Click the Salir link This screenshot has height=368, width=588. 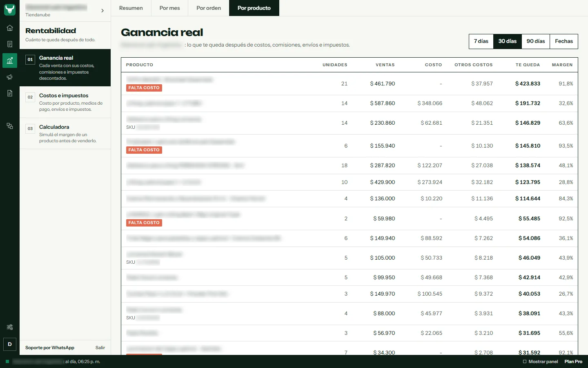point(100,348)
